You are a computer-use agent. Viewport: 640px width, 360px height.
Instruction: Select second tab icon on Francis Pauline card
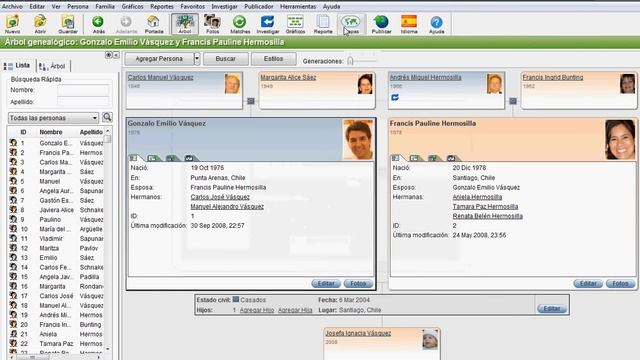pos(415,158)
